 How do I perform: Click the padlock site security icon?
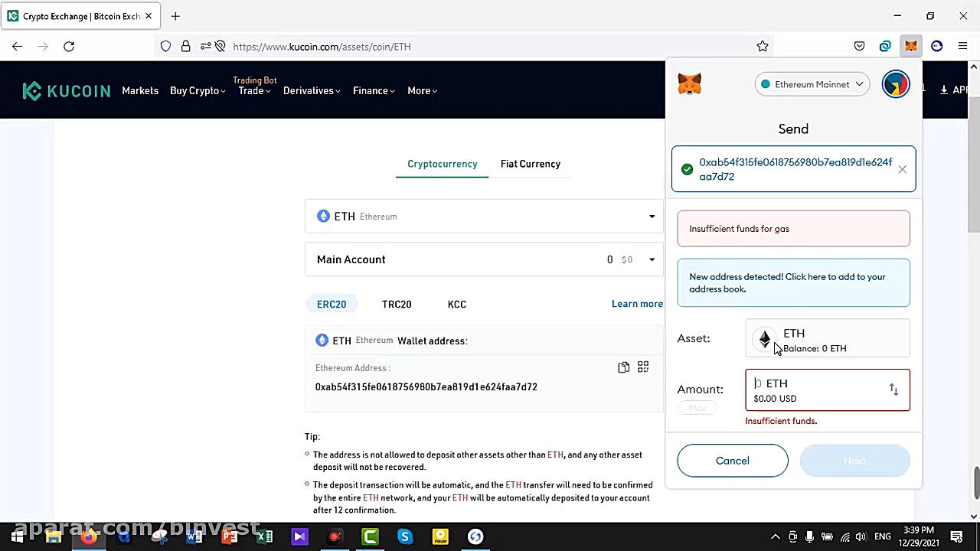click(185, 47)
